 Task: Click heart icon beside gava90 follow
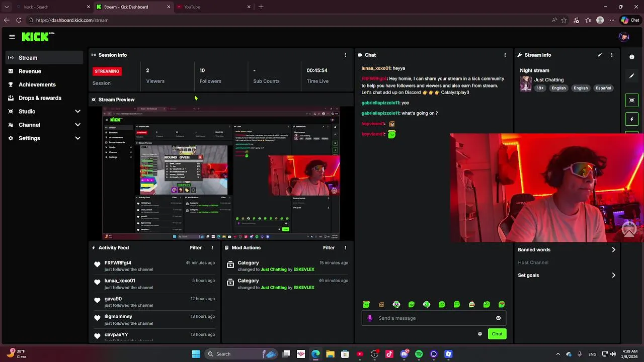click(x=97, y=300)
